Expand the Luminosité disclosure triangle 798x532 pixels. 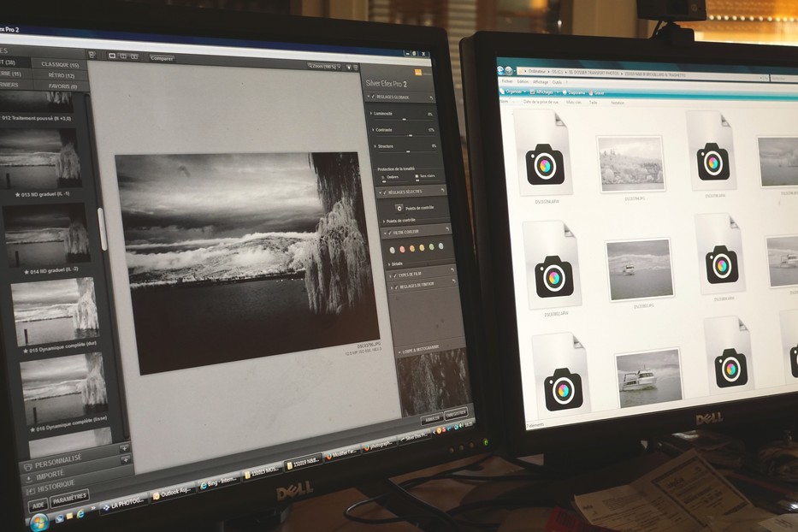(372, 113)
